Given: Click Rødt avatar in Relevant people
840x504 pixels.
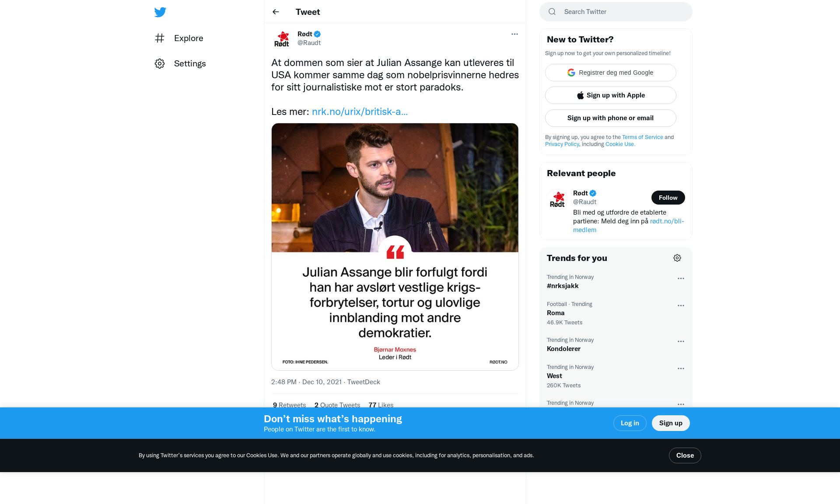Looking at the screenshot, I should [557, 199].
